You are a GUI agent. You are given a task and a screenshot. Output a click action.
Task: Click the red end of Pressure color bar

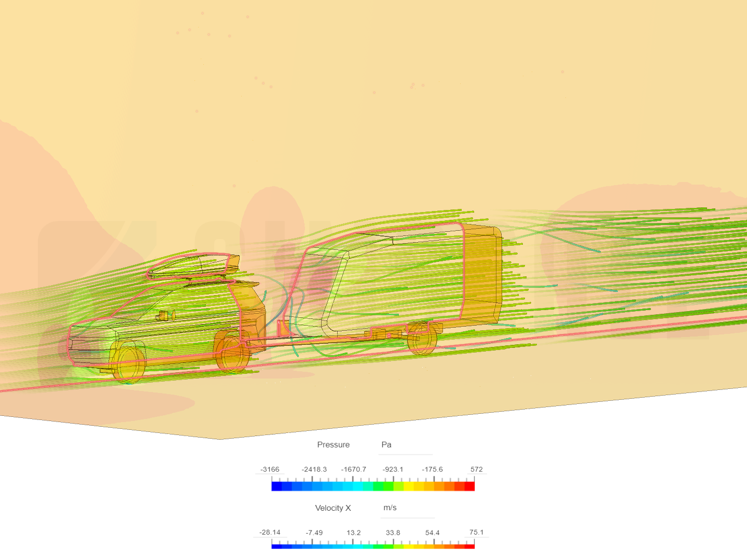[469, 486]
